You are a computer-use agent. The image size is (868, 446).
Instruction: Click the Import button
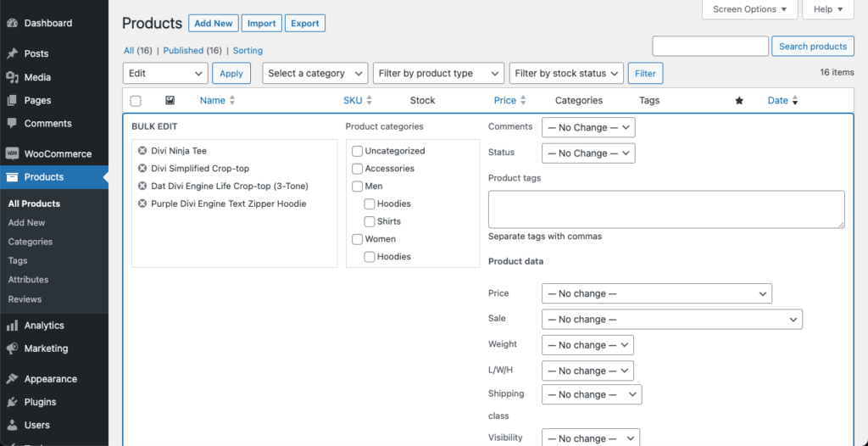click(262, 23)
